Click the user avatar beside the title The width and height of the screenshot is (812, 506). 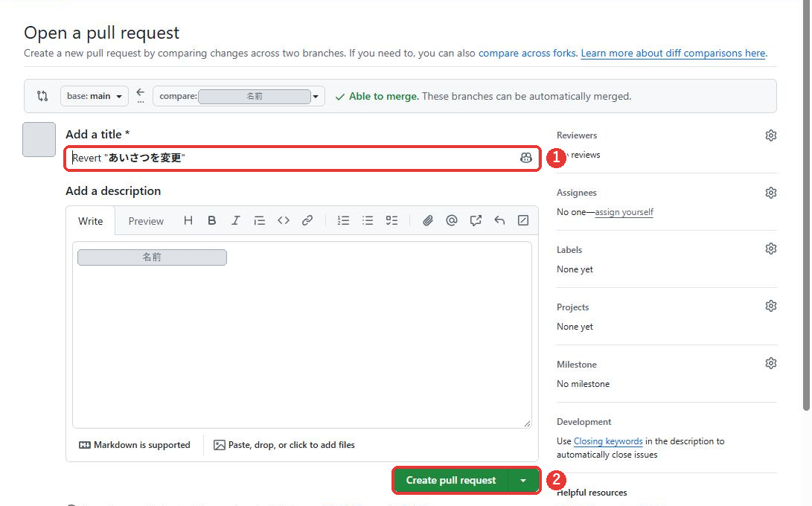pos(39,139)
